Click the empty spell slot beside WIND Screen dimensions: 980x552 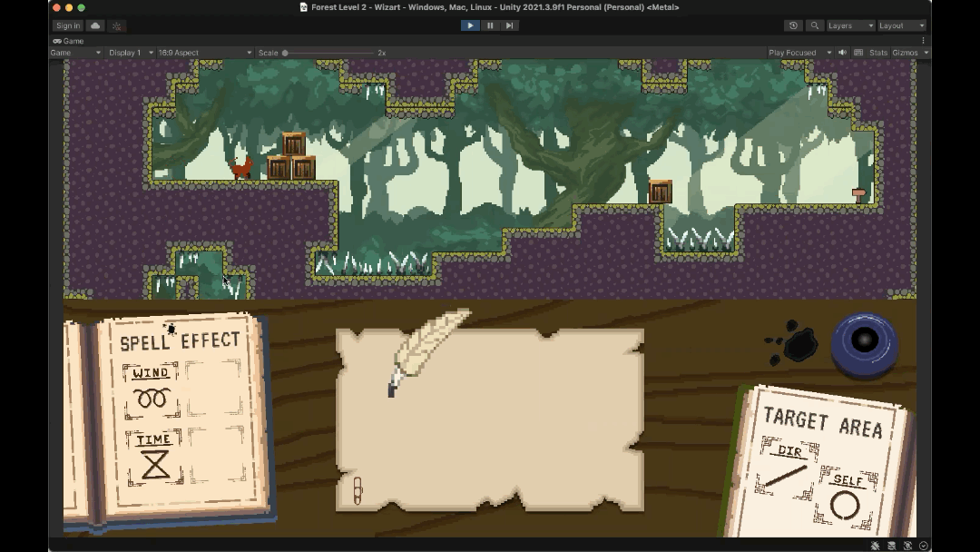pos(214,387)
